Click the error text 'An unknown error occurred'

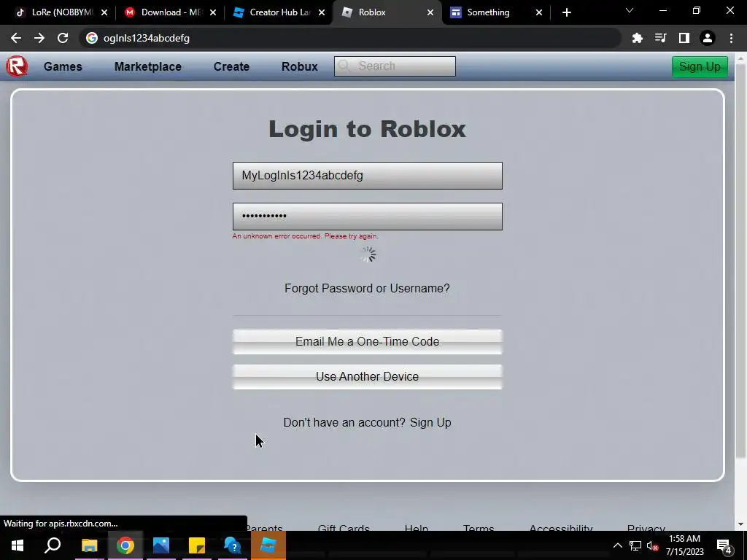point(306,236)
